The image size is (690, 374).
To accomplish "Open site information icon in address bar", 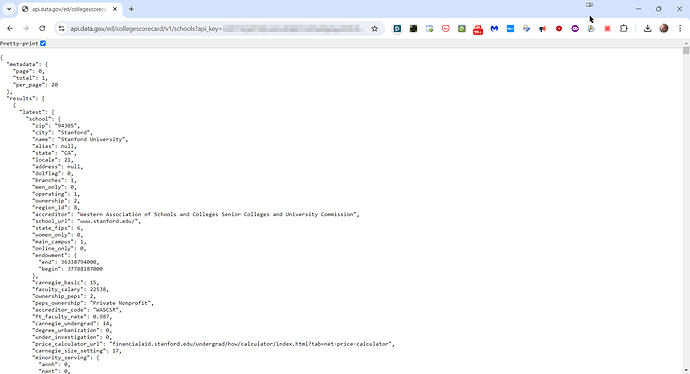I will [62, 29].
